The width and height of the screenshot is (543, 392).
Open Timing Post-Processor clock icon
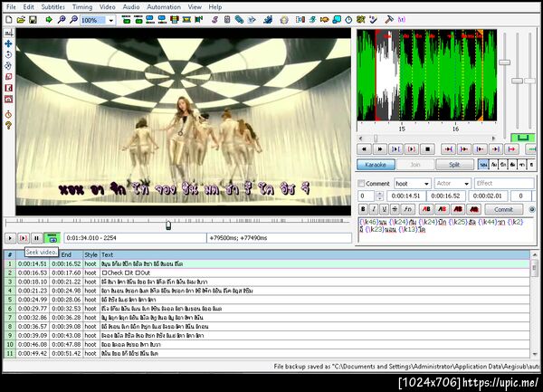(348, 20)
